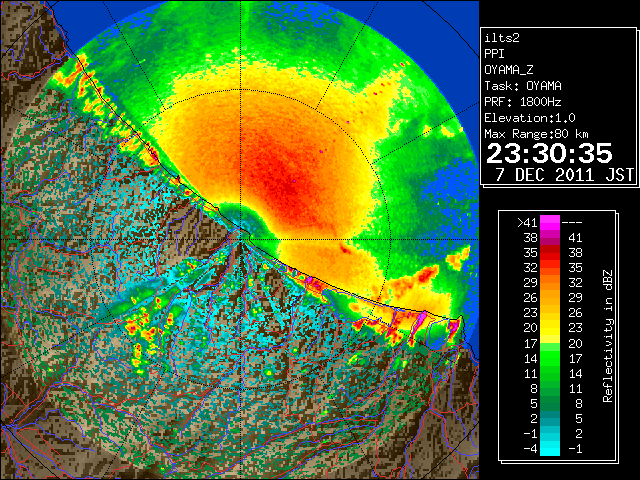Click the cyan -4 to -1 dBZ swatch
The height and width of the screenshot is (480, 640).
550,449
